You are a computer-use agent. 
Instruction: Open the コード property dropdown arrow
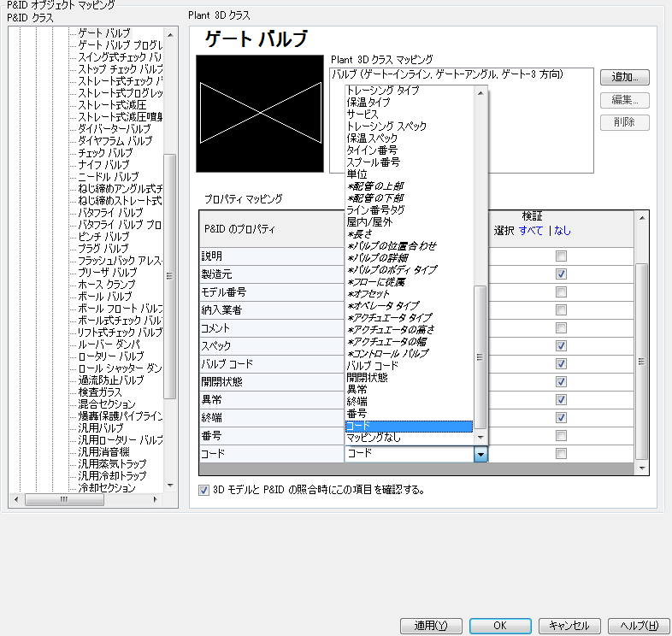[x=480, y=454]
